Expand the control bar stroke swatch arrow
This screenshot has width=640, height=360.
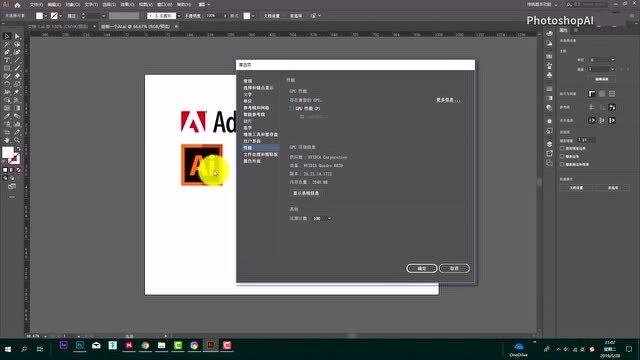coord(60,16)
